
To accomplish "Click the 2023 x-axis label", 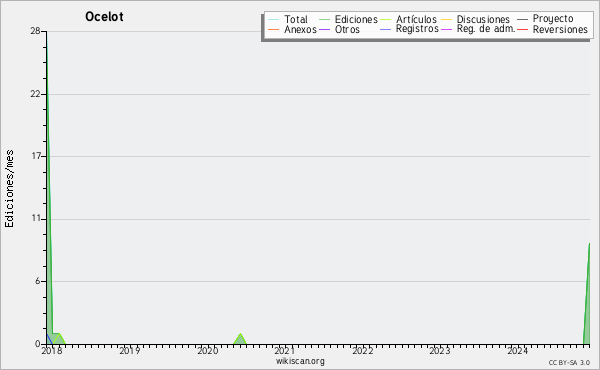I will click(x=440, y=350).
